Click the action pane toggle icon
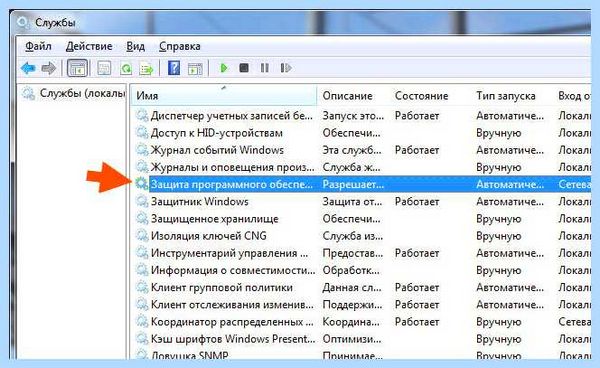Screen dimensions: 600x368 click(195, 69)
